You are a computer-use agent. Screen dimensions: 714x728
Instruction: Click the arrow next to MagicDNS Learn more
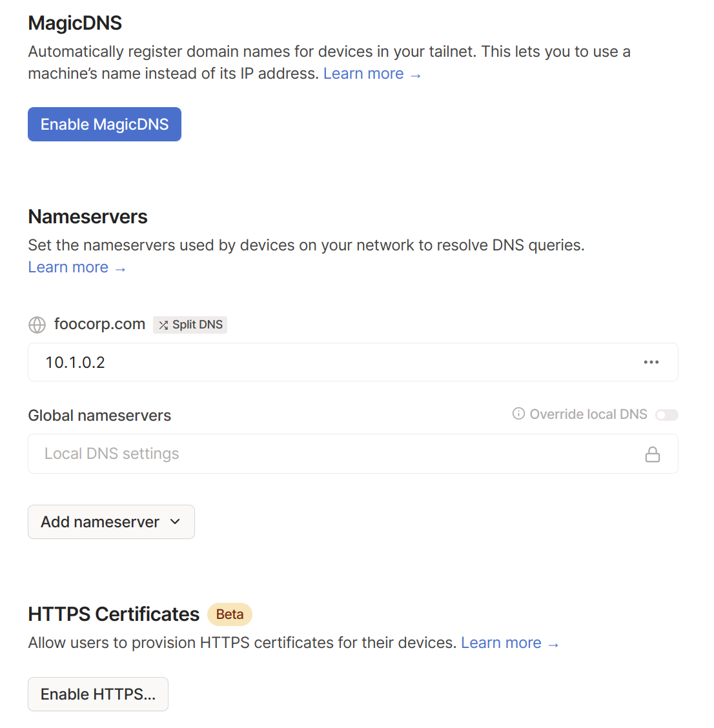click(415, 74)
